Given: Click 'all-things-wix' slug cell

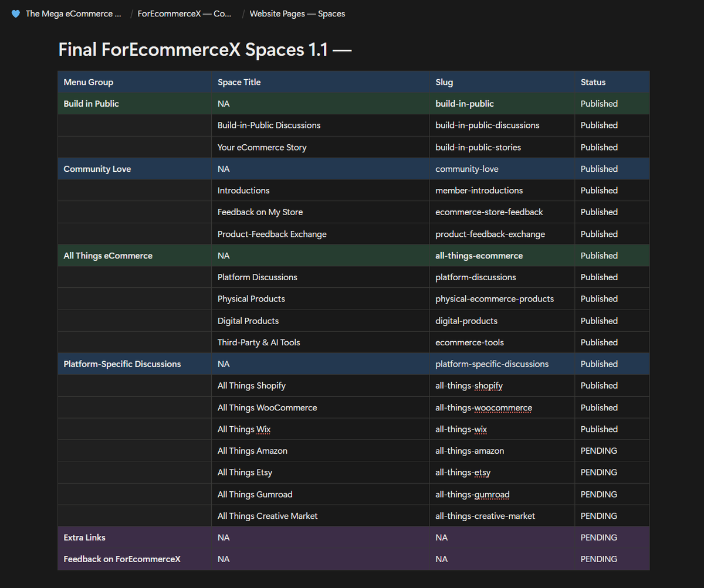Looking at the screenshot, I should (x=502, y=429).
